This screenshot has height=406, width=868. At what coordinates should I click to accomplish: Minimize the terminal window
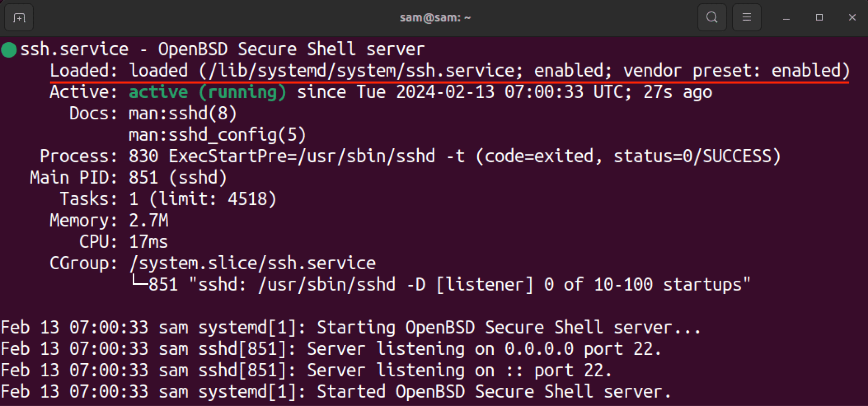pos(786,18)
